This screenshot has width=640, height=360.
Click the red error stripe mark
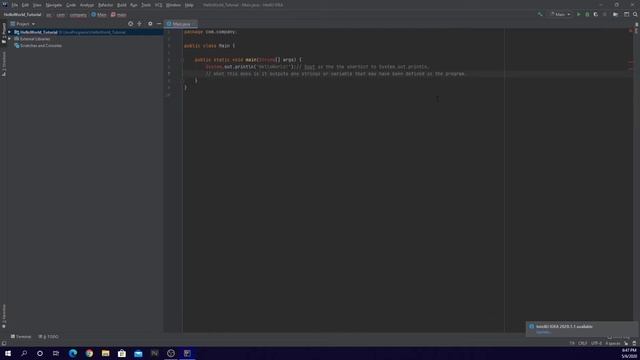coord(631,62)
